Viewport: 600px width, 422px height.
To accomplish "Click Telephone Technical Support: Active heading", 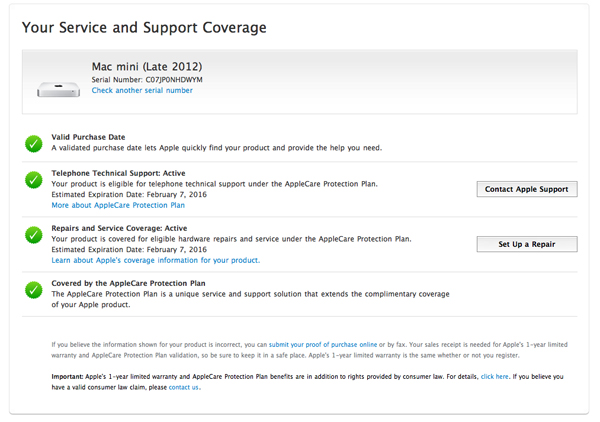I will (119, 173).
